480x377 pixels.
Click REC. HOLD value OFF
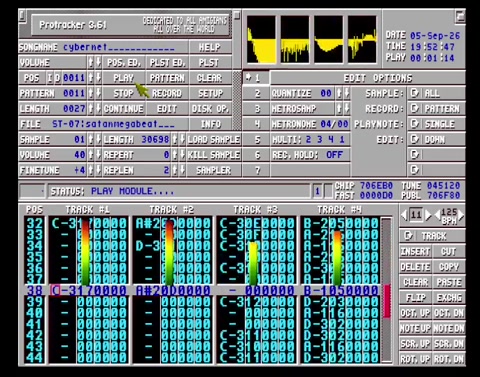click(x=334, y=155)
